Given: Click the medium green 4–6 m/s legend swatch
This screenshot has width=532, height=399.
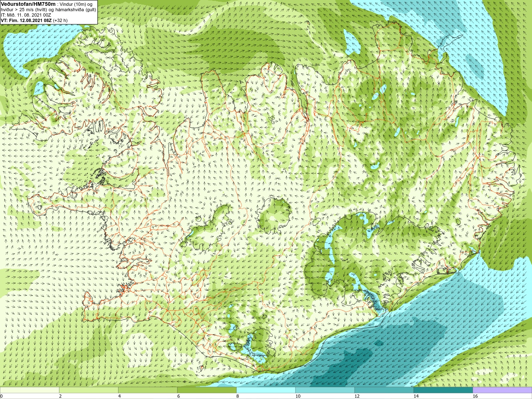Looking at the screenshot, I should pyautogui.click(x=148, y=390).
